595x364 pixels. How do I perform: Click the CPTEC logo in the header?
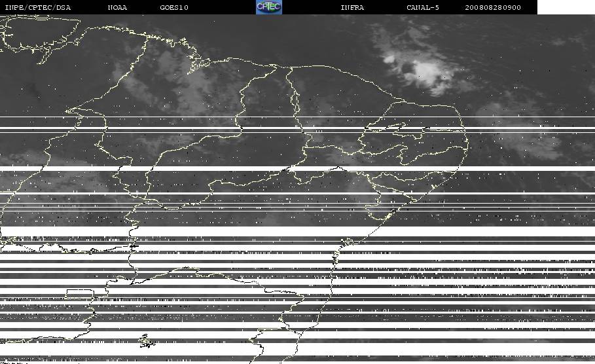pos(269,7)
